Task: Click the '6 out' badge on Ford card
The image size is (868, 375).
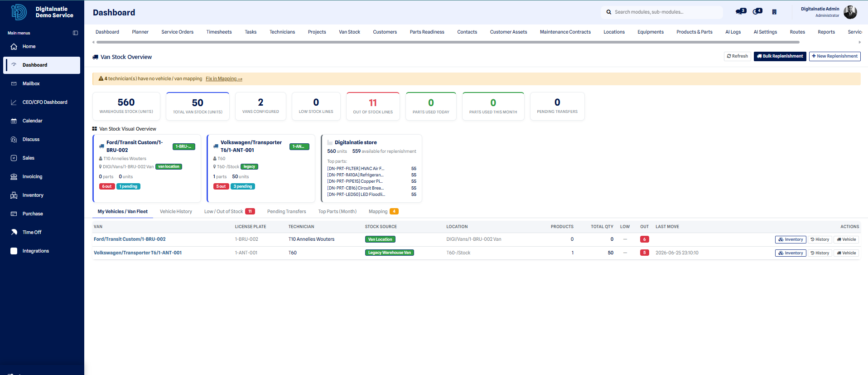Action: tap(107, 186)
